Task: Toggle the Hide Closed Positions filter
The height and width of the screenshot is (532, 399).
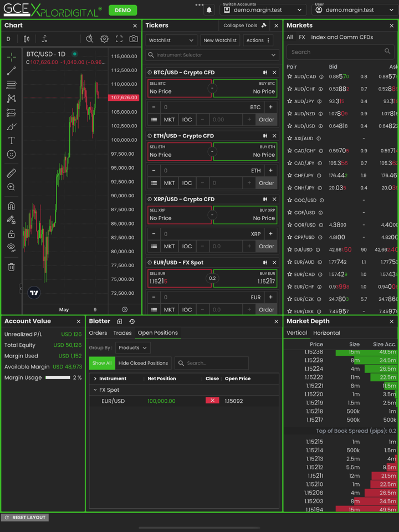Action: click(143, 363)
